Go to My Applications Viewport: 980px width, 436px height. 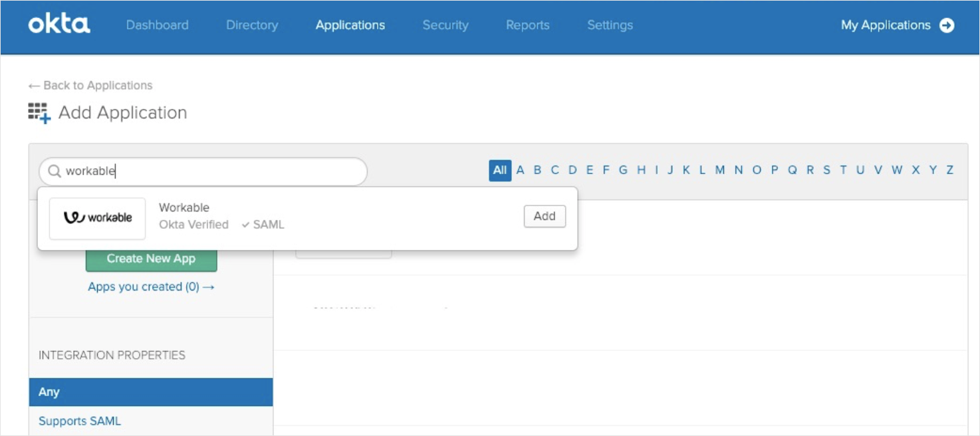click(886, 25)
